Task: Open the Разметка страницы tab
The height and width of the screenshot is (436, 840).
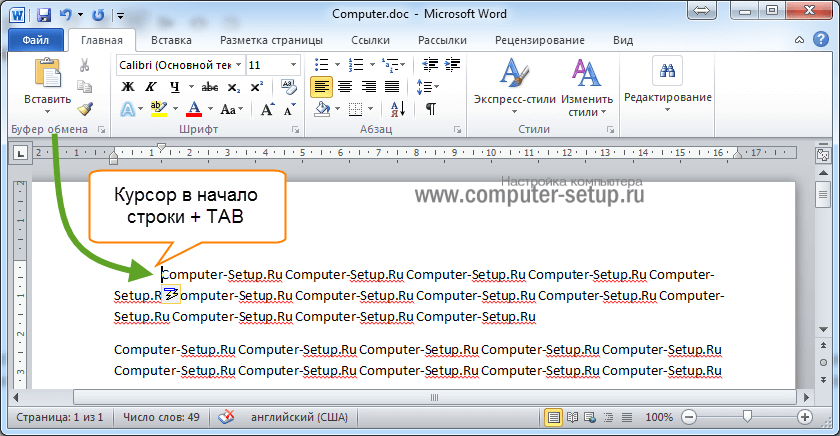Action: point(271,41)
